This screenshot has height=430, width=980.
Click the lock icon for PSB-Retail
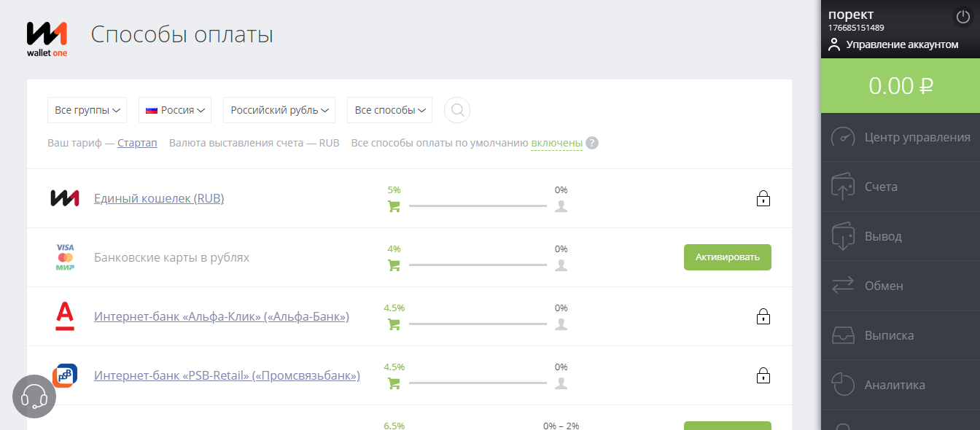tap(763, 375)
